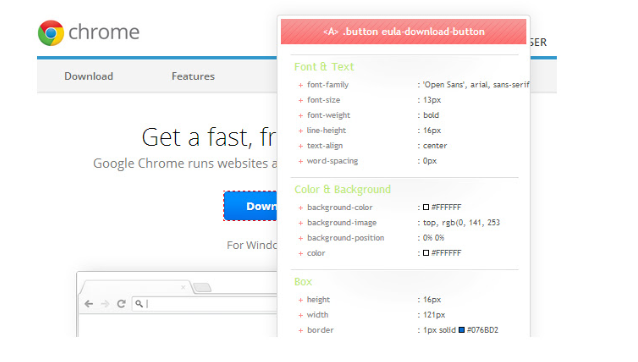This screenshot has width=638, height=362.
Task: Click the font-family property label
Action: tap(328, 85)
